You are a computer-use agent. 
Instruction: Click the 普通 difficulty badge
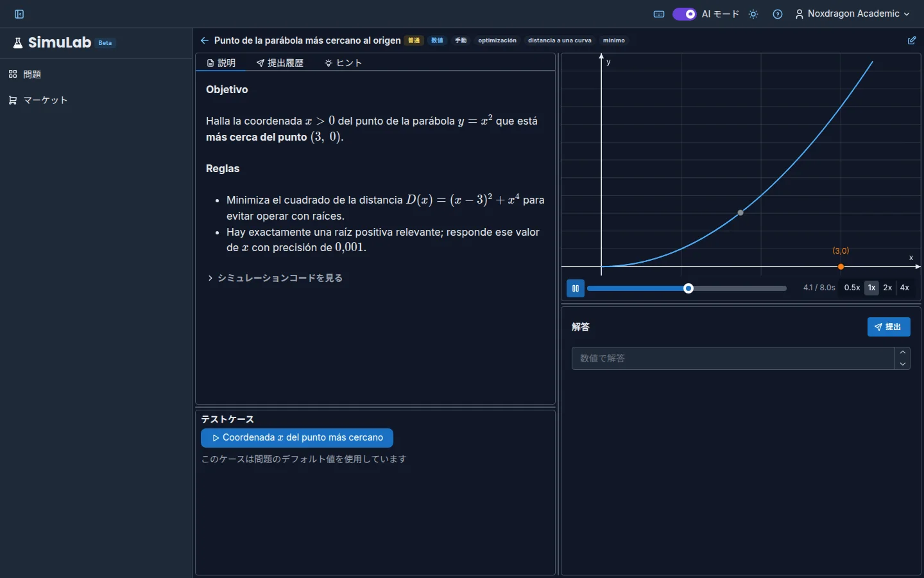[x=414, y=40]
